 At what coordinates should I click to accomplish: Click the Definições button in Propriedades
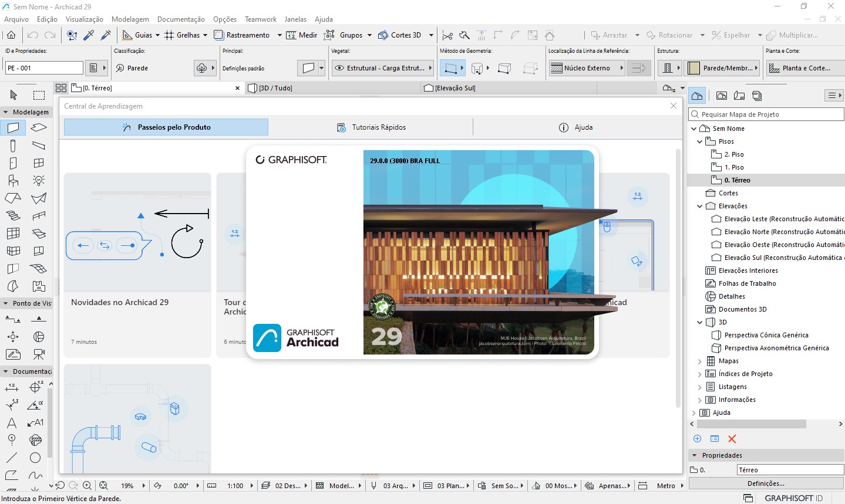click(765, 483)
